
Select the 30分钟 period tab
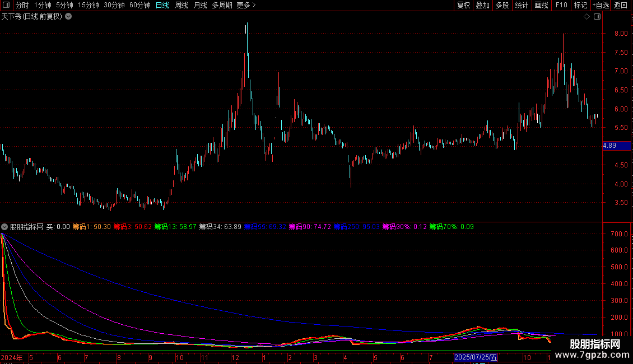114,5
